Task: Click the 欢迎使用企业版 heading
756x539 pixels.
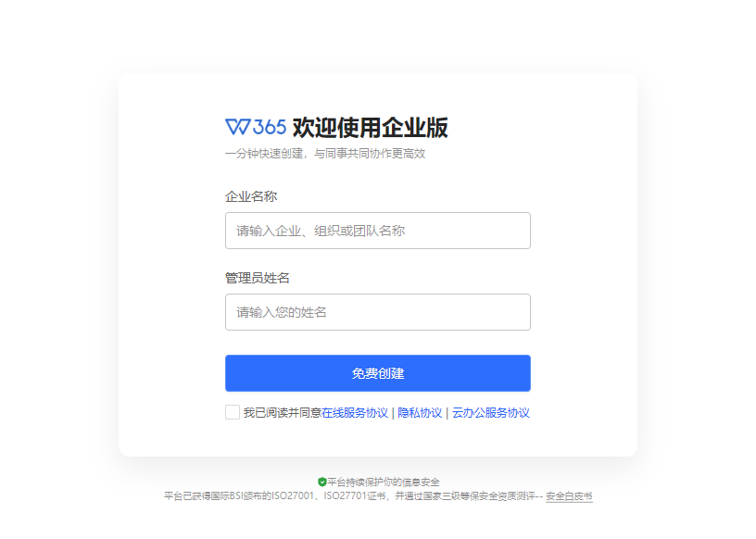Action: (371, 128)
